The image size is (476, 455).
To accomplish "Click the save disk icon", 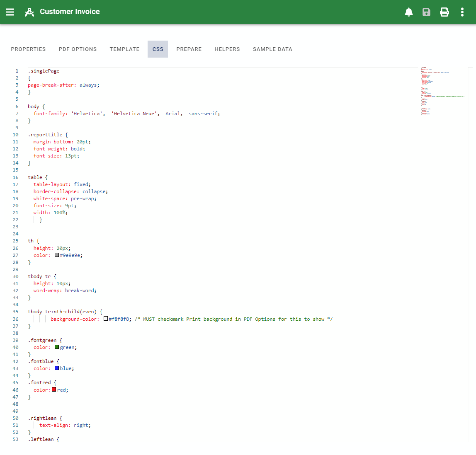I will point(426,12).
